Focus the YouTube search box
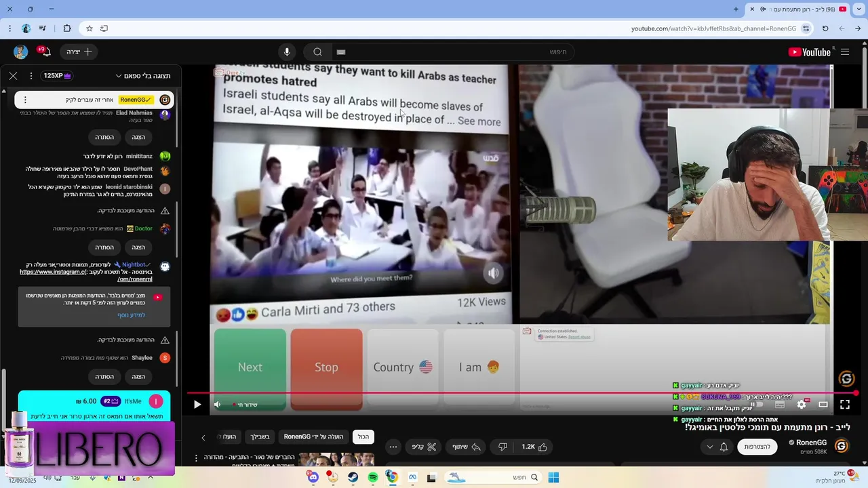868x488 pixels. (452, 52)
